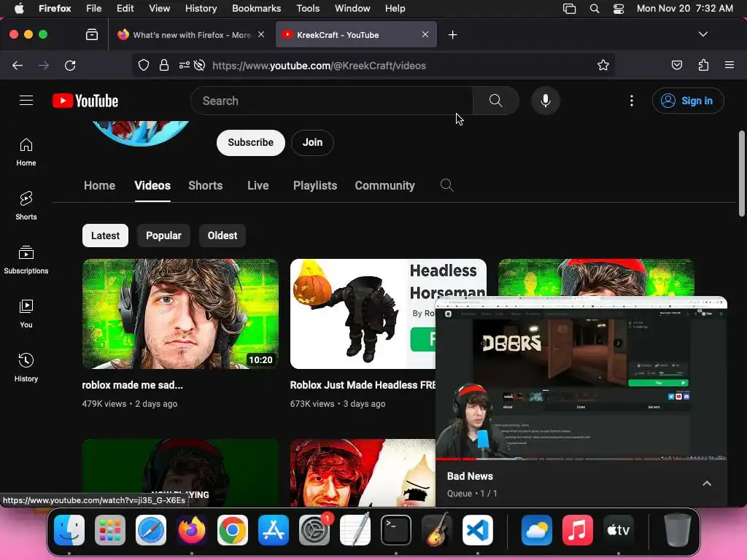This screenshot has width=747, height=560.
Task: Open Terminal from the Dock
Action: pyautogui.click(x=396, y=530)
